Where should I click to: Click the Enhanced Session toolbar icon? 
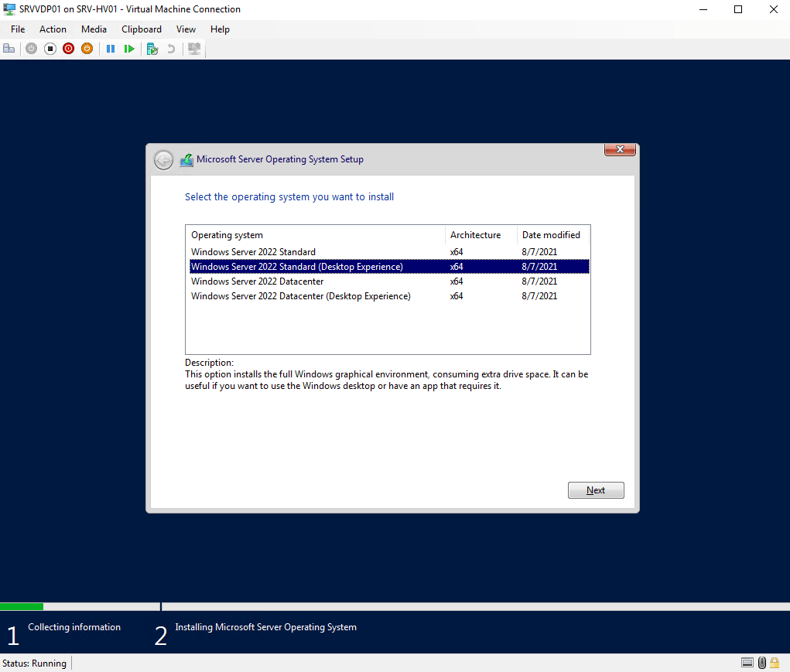(194, 49)
